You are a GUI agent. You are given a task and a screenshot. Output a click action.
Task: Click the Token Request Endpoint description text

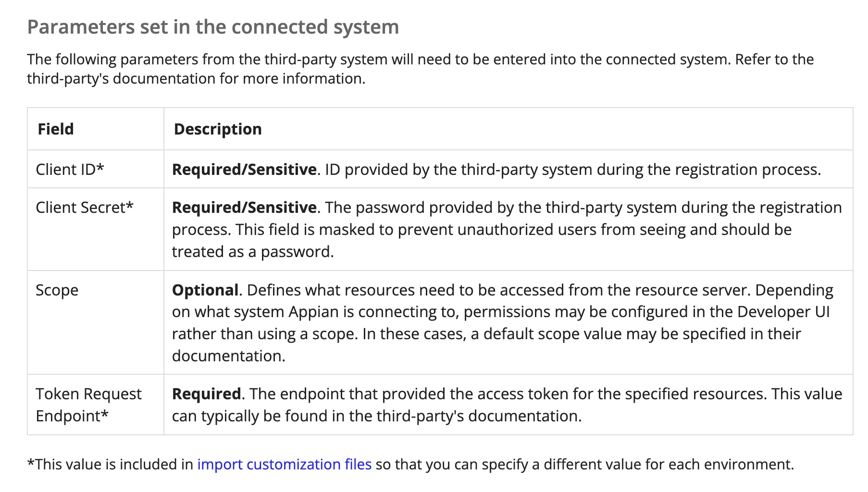coord(507,405)
